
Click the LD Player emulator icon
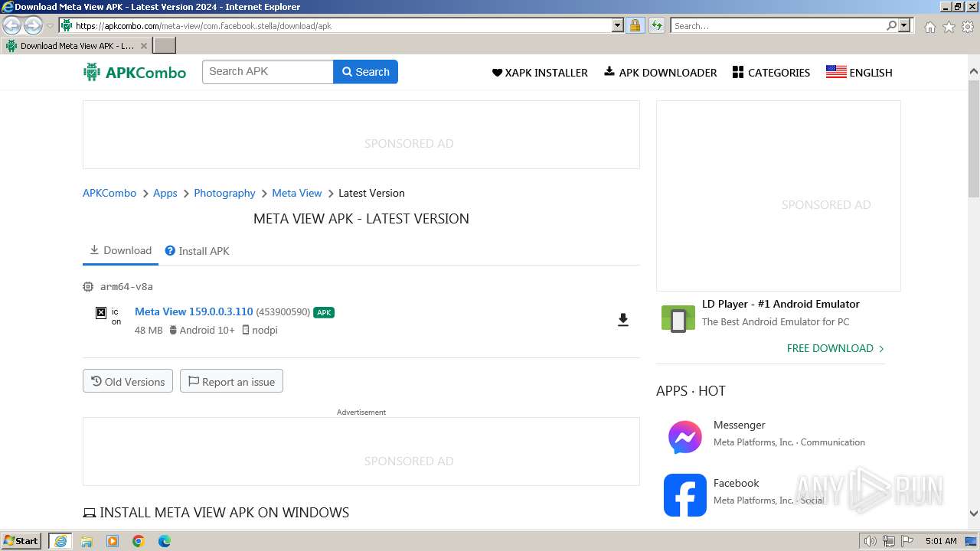678,319
